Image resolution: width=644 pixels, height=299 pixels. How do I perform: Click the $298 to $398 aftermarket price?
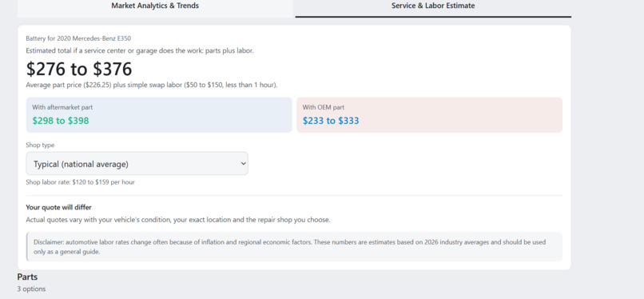coord(61,121)
